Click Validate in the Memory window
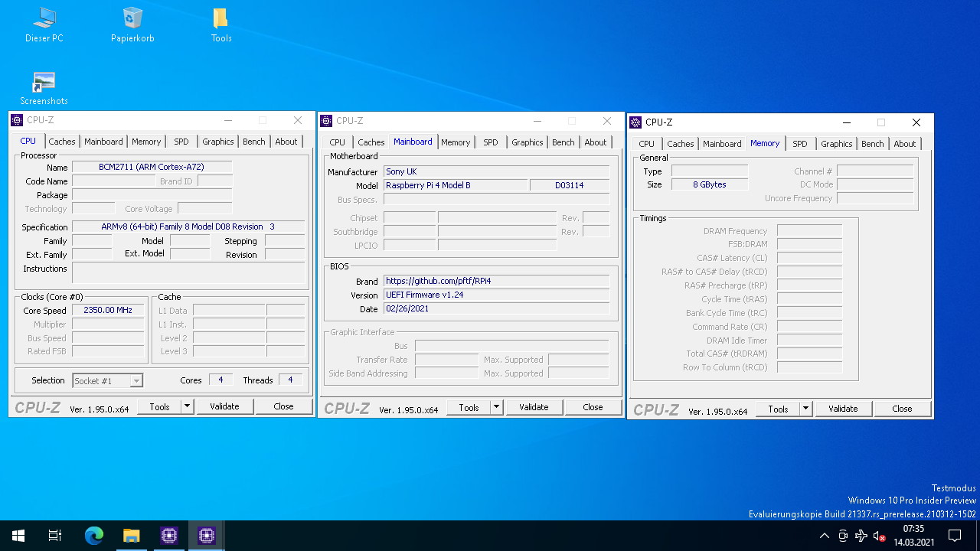The height and width of the screenshot is (551, 980). 843,409
